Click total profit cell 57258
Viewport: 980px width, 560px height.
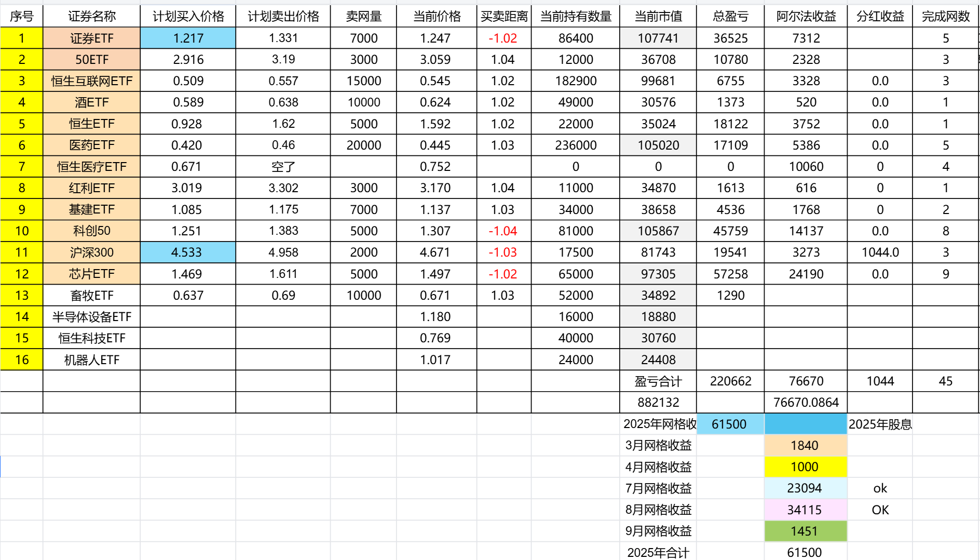click(730, 274)
